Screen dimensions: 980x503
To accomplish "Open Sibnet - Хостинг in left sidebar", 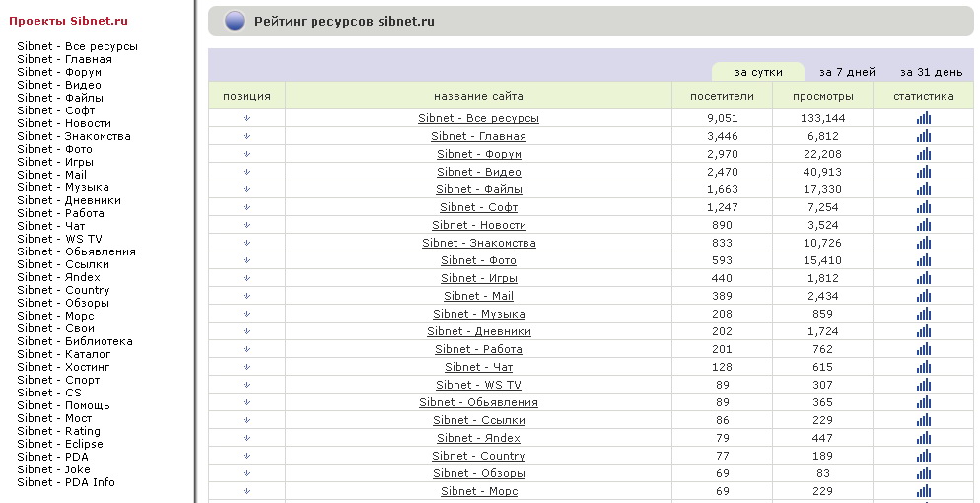I will point(63,367).
